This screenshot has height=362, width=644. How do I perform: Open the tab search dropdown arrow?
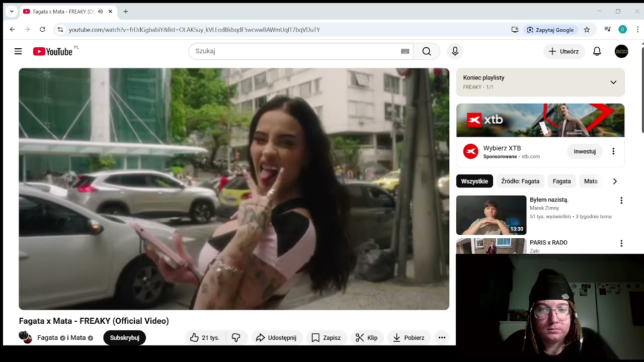(x=11, y=12)
